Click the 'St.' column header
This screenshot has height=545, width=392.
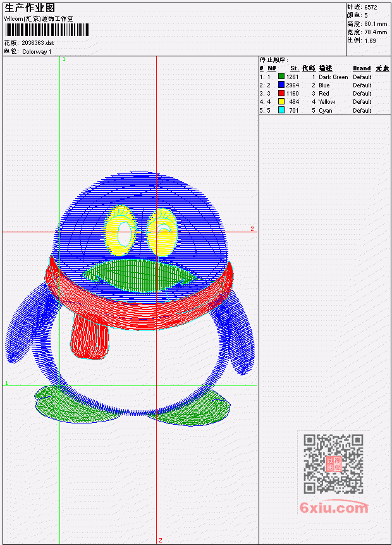coord(295,68)
